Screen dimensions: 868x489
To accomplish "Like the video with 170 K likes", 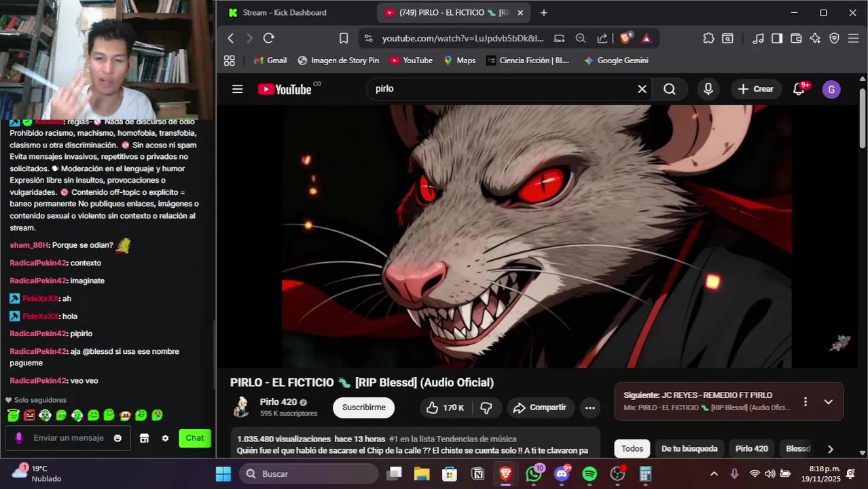I will pos(445,407).
